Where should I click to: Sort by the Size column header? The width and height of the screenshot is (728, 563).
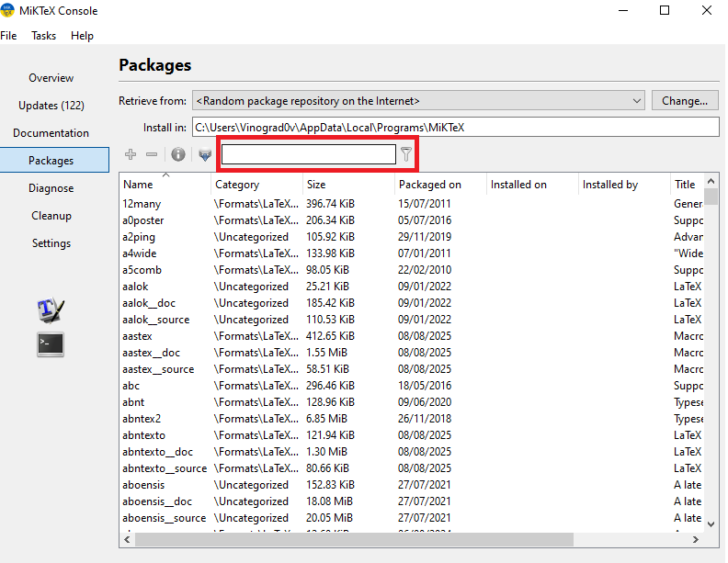(348, 185)
